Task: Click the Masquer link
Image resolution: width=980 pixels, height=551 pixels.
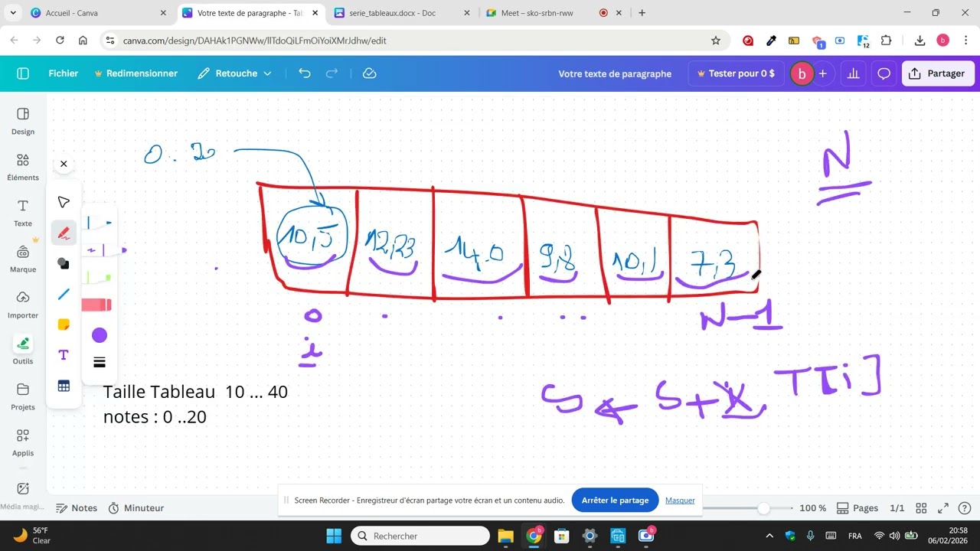Action: [680, 500]
